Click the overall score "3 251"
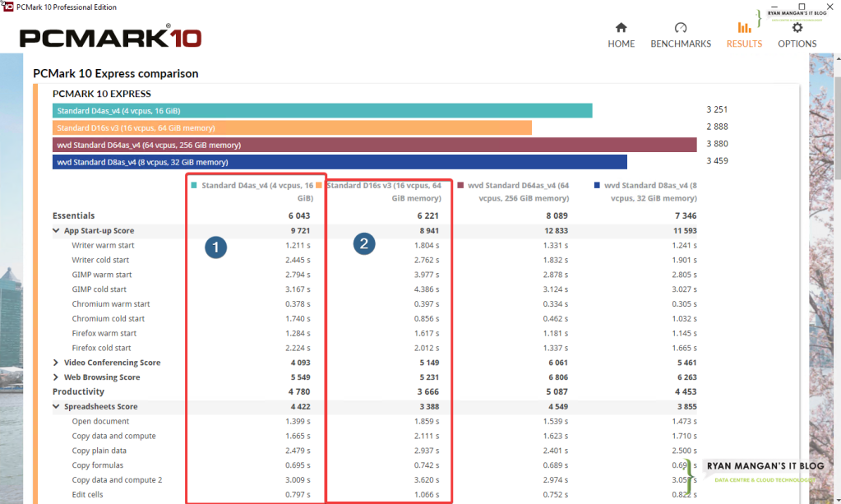 coord(717,109)
